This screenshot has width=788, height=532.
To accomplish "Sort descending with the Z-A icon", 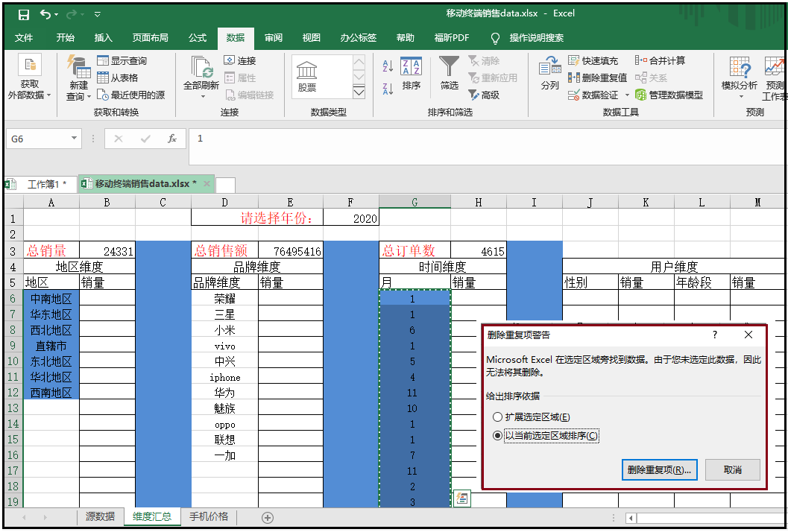I will coord(388,89).
